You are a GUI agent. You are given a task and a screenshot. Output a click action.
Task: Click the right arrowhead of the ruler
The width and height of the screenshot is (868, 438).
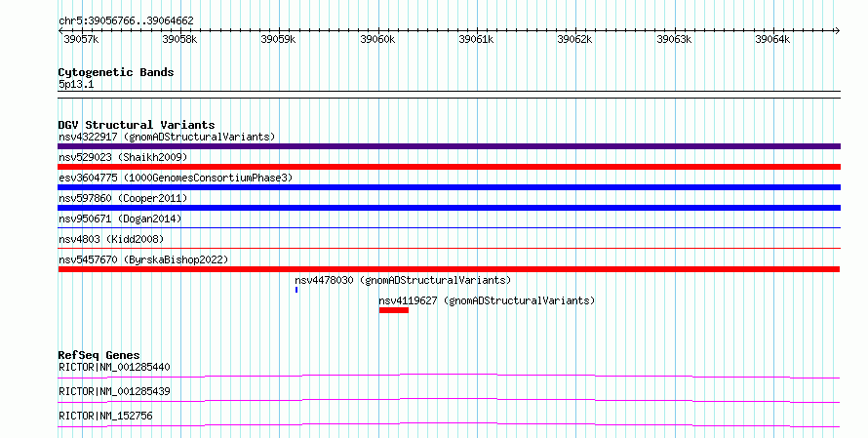click(x=838, y=31)
